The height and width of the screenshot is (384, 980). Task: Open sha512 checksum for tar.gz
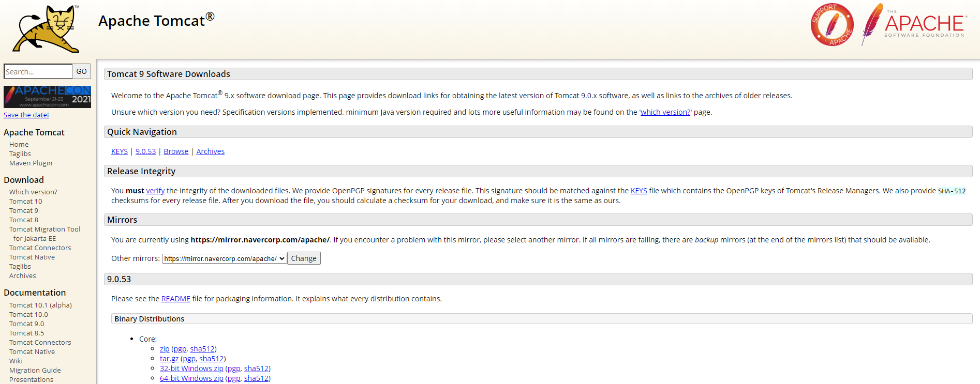click(x=212, y=359)
